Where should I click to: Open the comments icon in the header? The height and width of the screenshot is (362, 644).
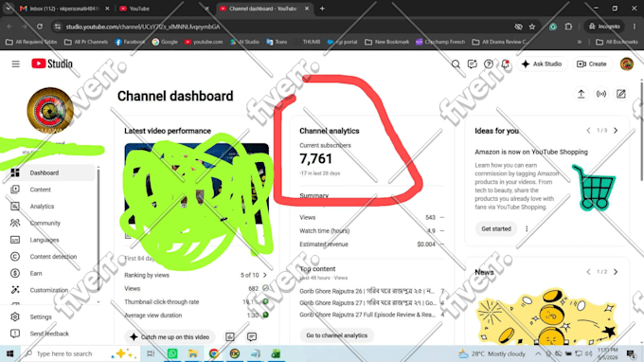click(472, 64)
